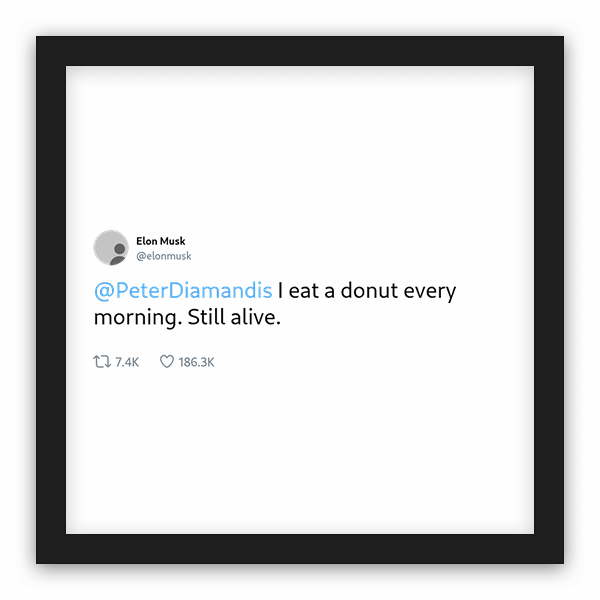The image size is (600, 600).
Task: Click blank white area above the tweet
Action: tap(300, 149)
